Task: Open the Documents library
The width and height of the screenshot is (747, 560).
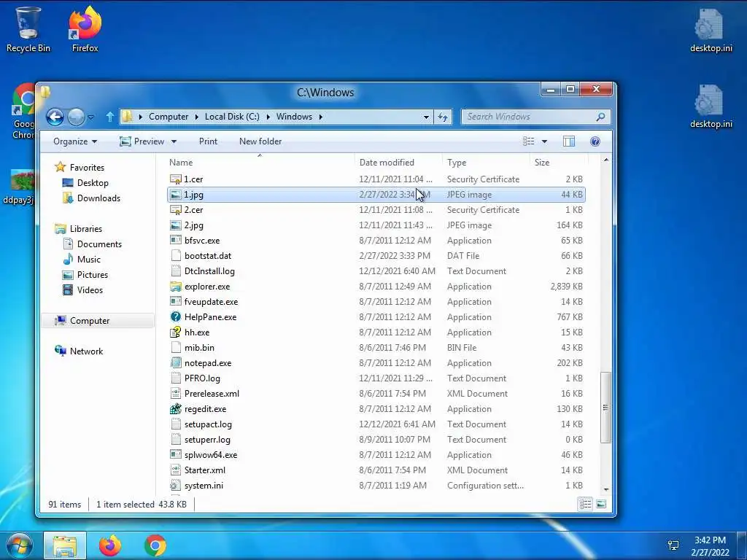Action: pyautogui.click(x=99, y=244)
